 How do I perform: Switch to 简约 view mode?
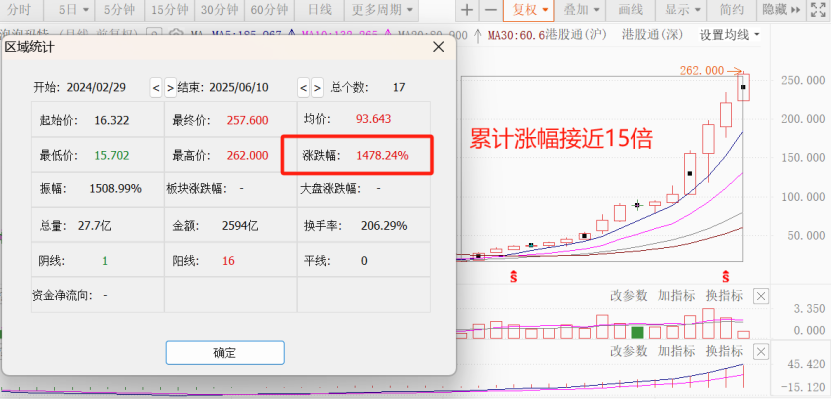(733, 10)
